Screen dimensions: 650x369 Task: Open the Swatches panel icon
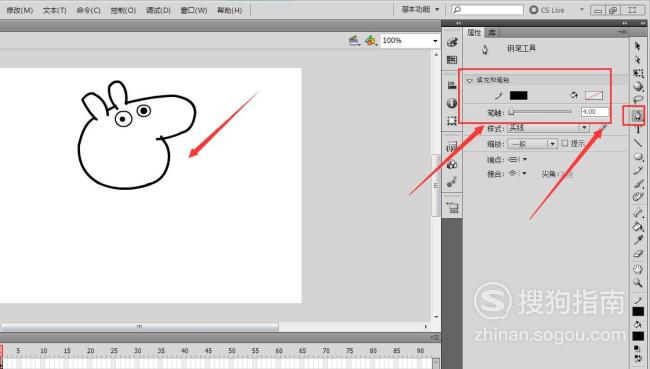point(452,60)
